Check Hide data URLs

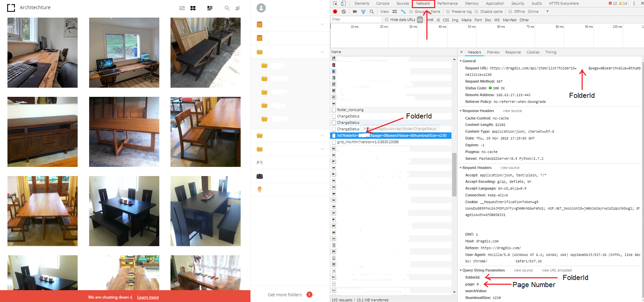click(x=387, y=20)
